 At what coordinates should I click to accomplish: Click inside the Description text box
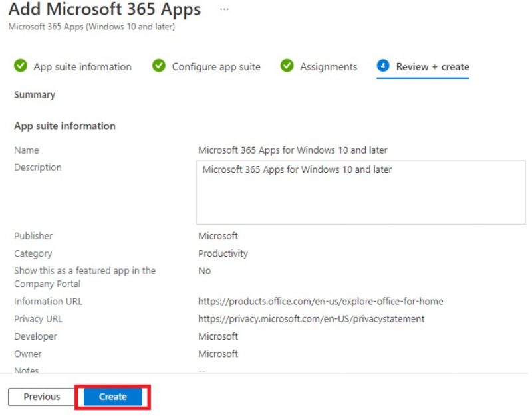click(360, 192)
